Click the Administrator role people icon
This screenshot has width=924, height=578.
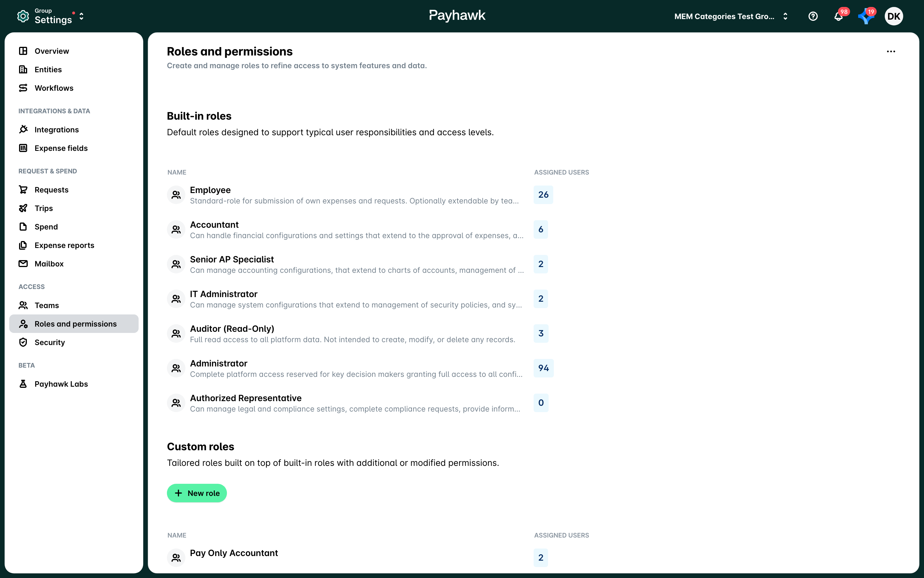pyautogui.click(x=176, y=368)
